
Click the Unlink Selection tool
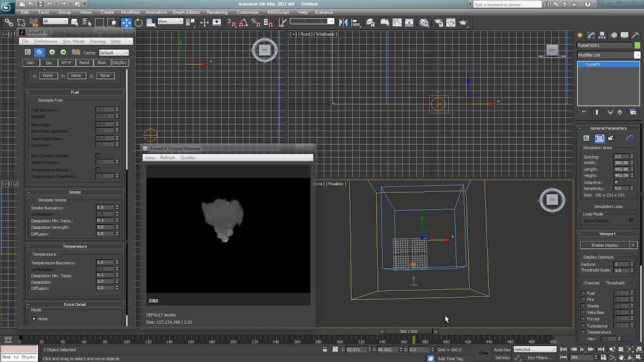coord(21,22)
